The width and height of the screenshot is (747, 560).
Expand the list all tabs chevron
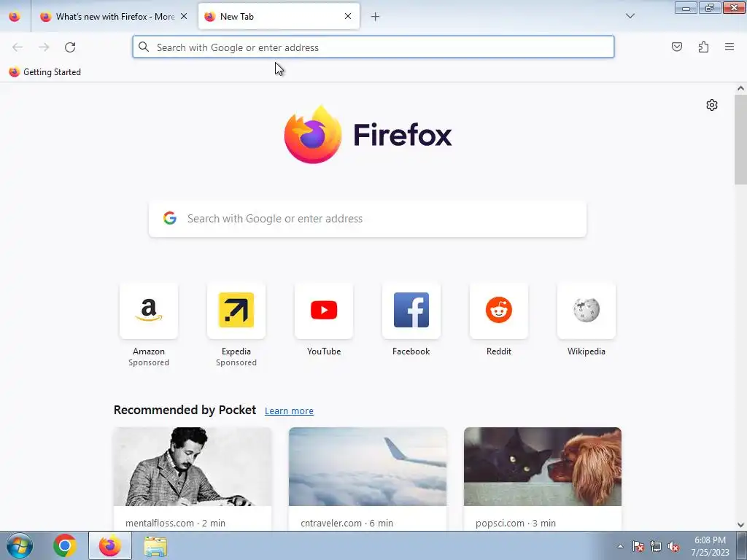630,16
